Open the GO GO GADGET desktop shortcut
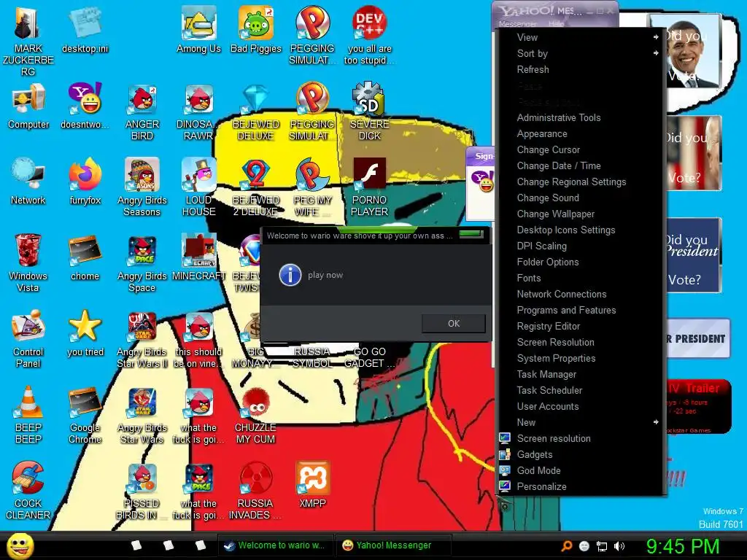 [x=369, y=357]
